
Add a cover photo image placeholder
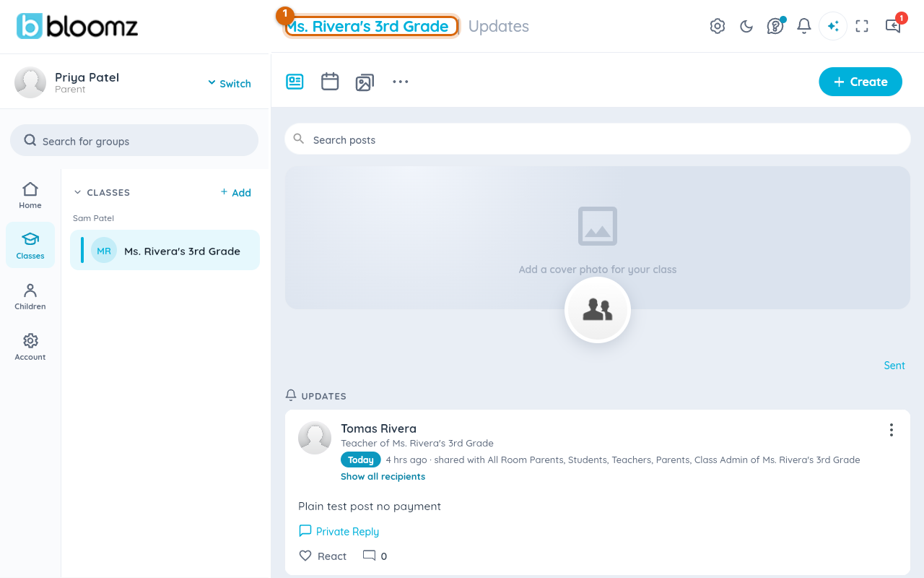click(598, 226)
